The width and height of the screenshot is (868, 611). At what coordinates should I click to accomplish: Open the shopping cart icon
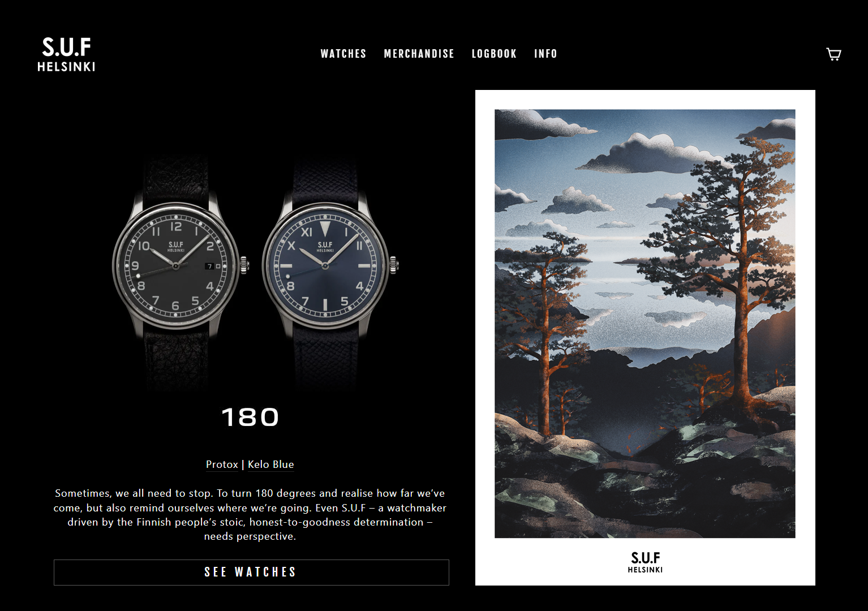833,54
